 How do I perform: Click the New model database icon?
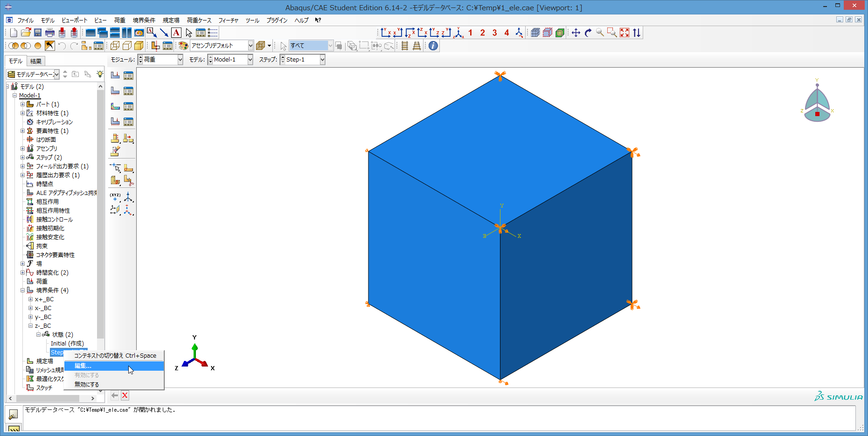(x=14, y=33)
